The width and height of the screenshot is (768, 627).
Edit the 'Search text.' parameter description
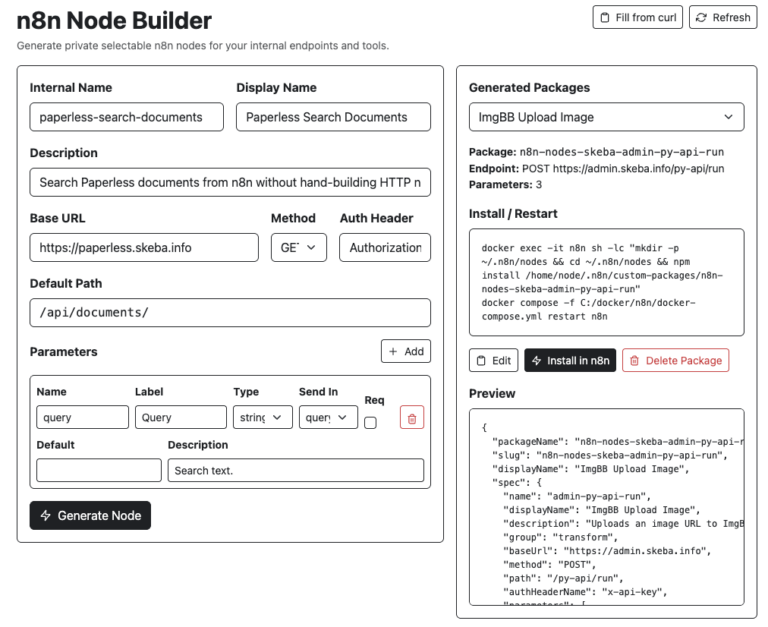(x=296, y=470)
